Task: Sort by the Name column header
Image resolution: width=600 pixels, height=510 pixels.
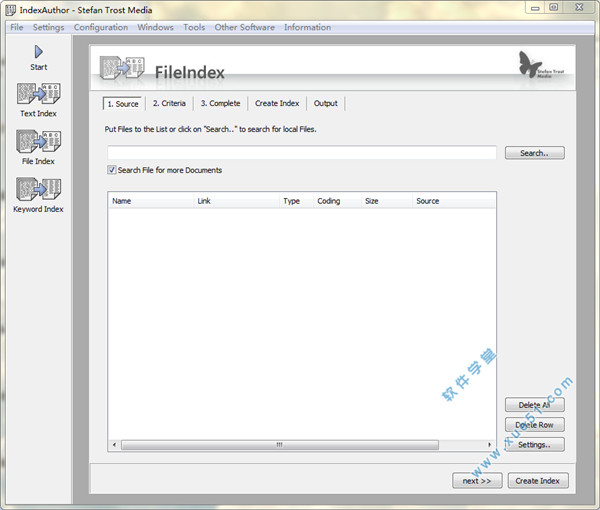Action: (151, 201)
